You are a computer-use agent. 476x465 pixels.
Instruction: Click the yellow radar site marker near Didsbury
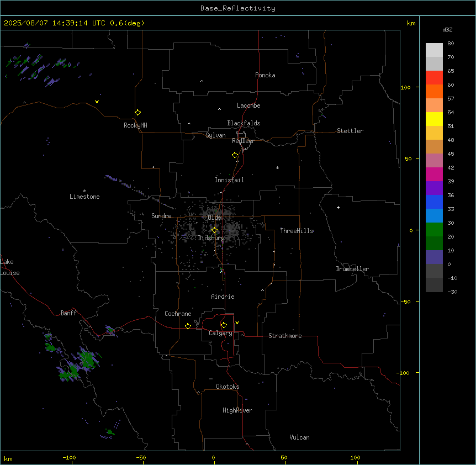point(214,230)
